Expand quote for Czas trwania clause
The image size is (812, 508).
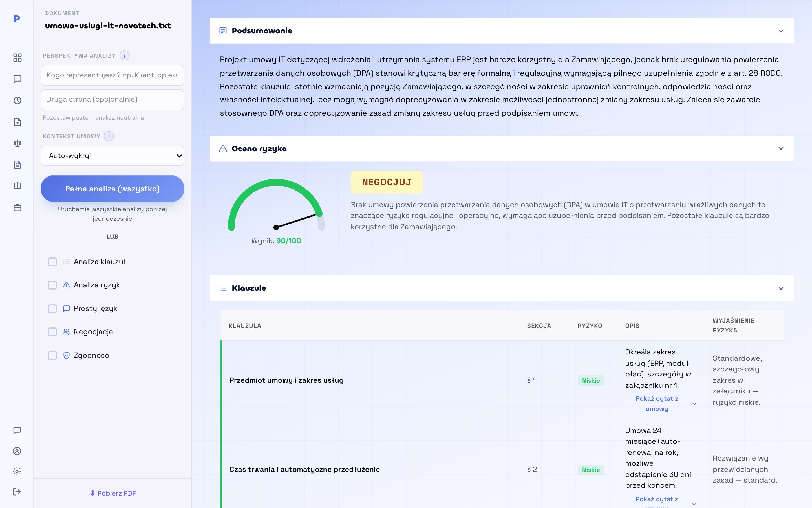(x=661, y=501)
